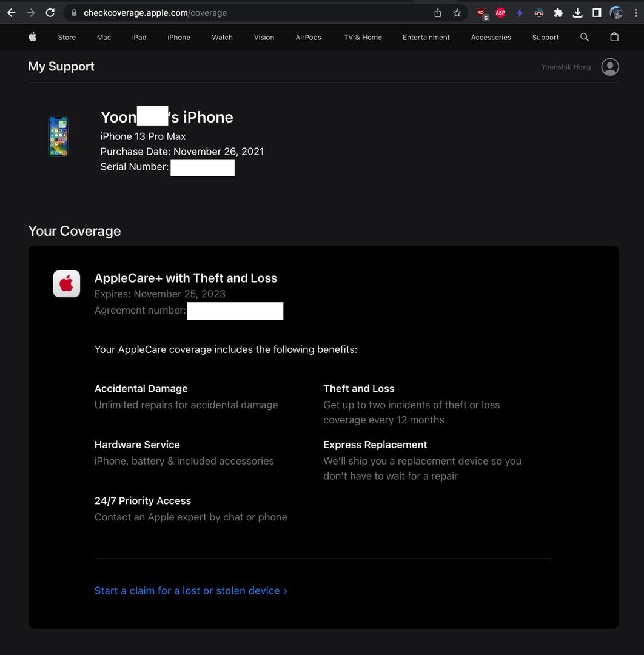The image size is (644, 655).
Task: Bookmark this page with the star icon
Action: click(x=457, y=13)
